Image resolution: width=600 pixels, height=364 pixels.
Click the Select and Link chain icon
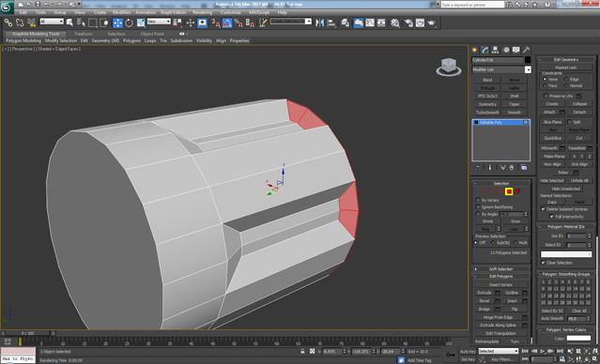8,23
